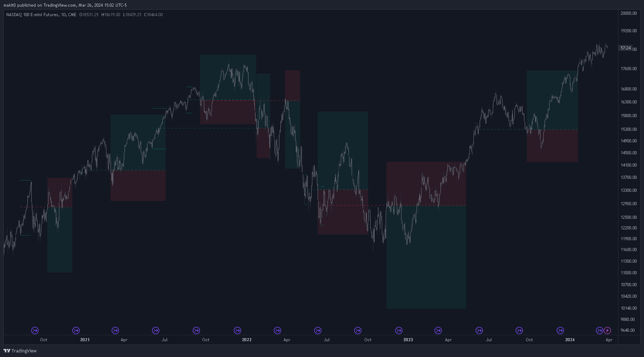Screen dimensions: 644x357
Task: Click the 10420.00 price axis label
Action: coord(629,296)
